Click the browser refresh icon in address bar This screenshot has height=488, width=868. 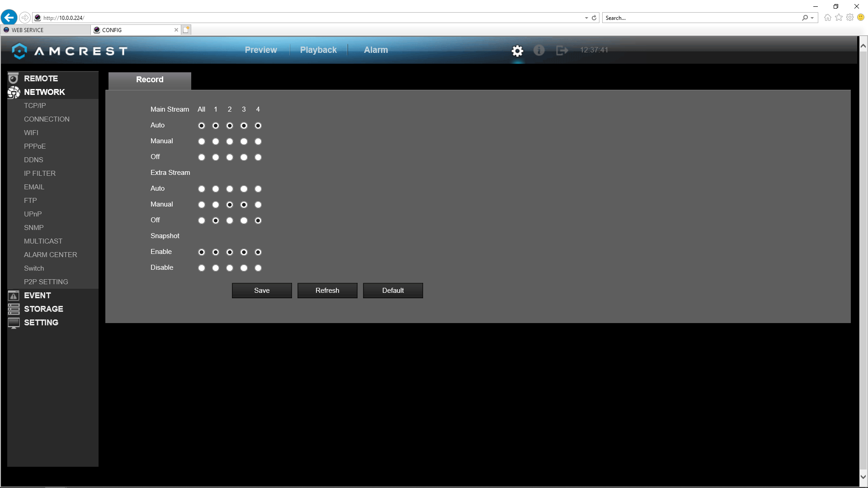tap(594, 18)
